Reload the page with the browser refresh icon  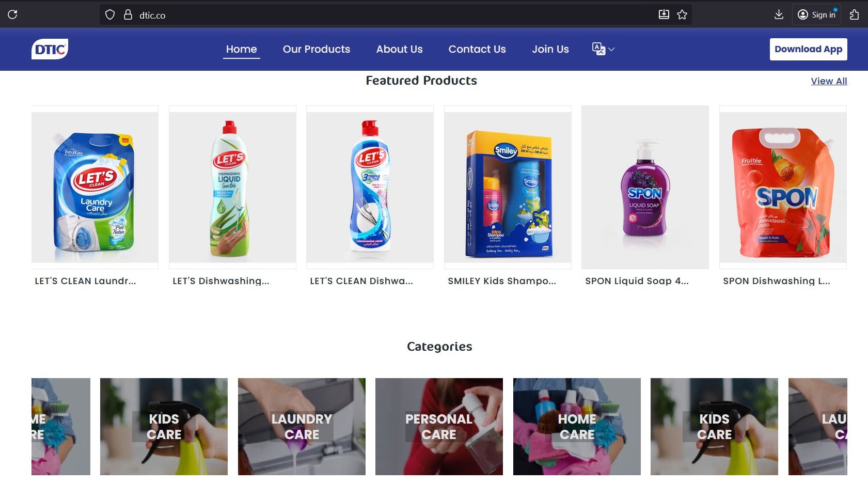pos(13,14)
